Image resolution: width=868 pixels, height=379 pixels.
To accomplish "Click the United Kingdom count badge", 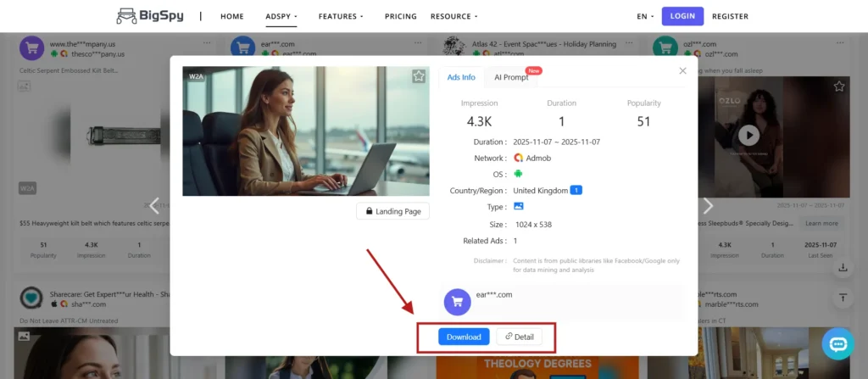I will (x=576, y=191).
